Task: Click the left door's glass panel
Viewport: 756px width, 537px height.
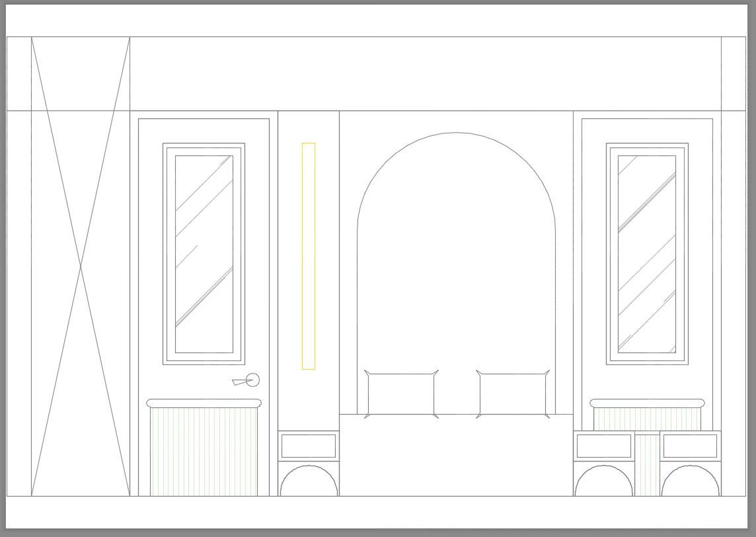Action: pos(204,254)
